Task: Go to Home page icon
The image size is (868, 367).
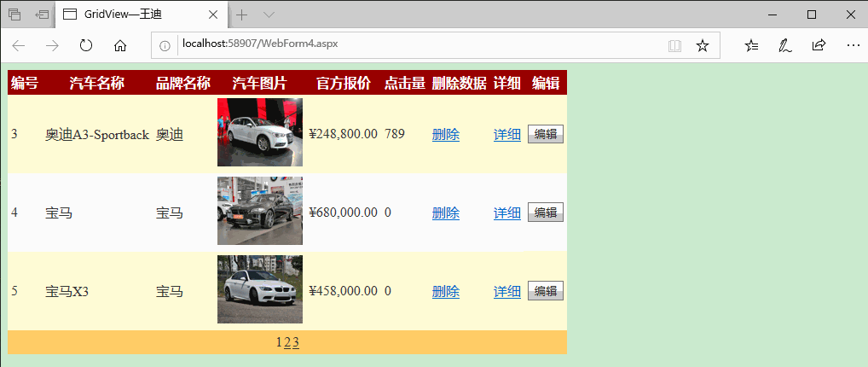Action: (x=120, y=45)
